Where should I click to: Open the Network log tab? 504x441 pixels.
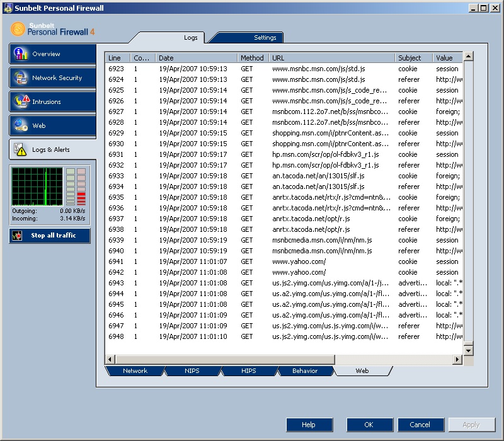(135, 371)
